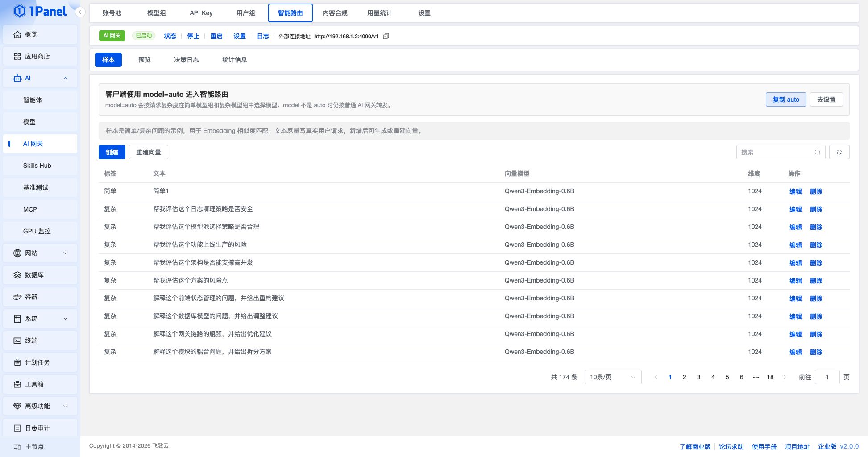Open the API Key tab

(201, 13)
